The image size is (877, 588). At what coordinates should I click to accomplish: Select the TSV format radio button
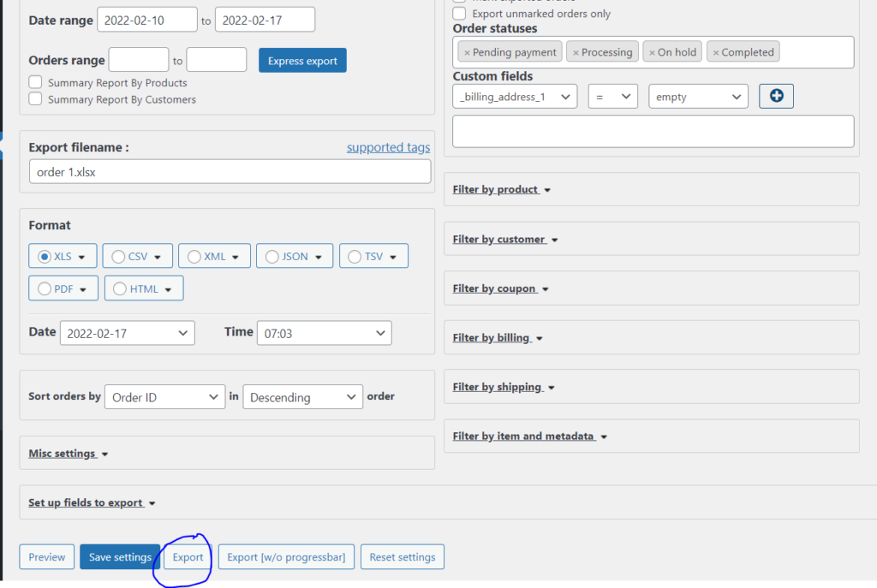click(x=355, y=257)
